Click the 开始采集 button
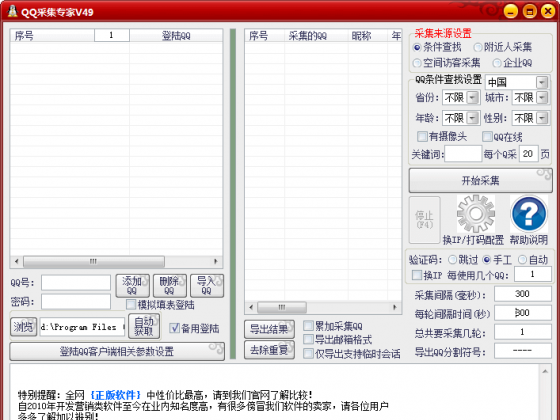560x420 pixels. click(480, 181)
